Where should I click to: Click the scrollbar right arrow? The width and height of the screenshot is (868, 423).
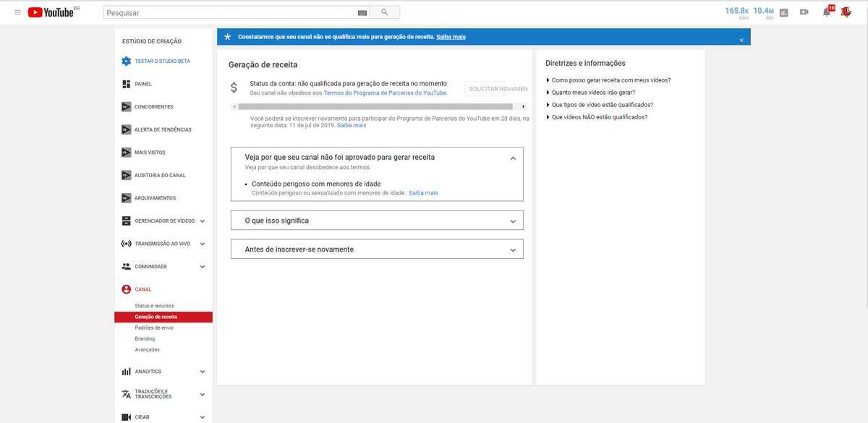(523, 106)
